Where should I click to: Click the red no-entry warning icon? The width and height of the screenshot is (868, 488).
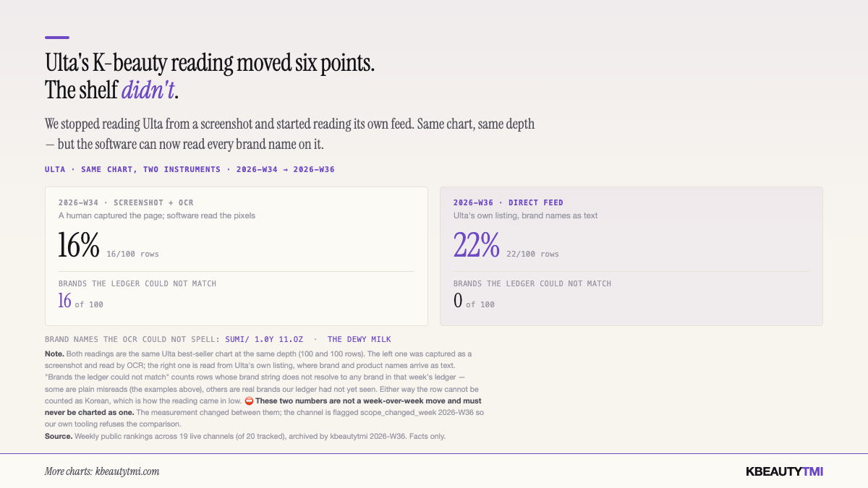point(250,401)
